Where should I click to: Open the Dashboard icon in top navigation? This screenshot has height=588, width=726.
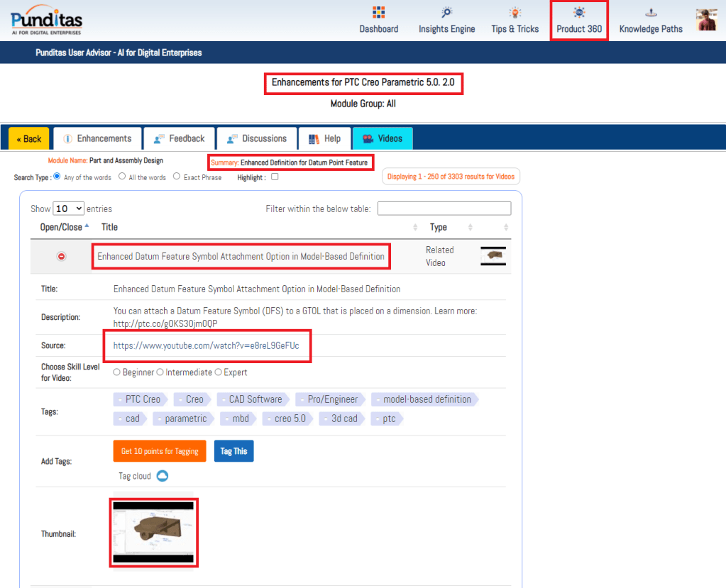coord(378,13)
